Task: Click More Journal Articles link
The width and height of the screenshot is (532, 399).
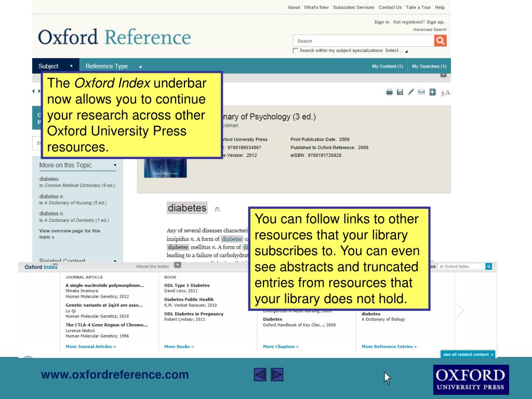Action: click(x=90, y=347)
